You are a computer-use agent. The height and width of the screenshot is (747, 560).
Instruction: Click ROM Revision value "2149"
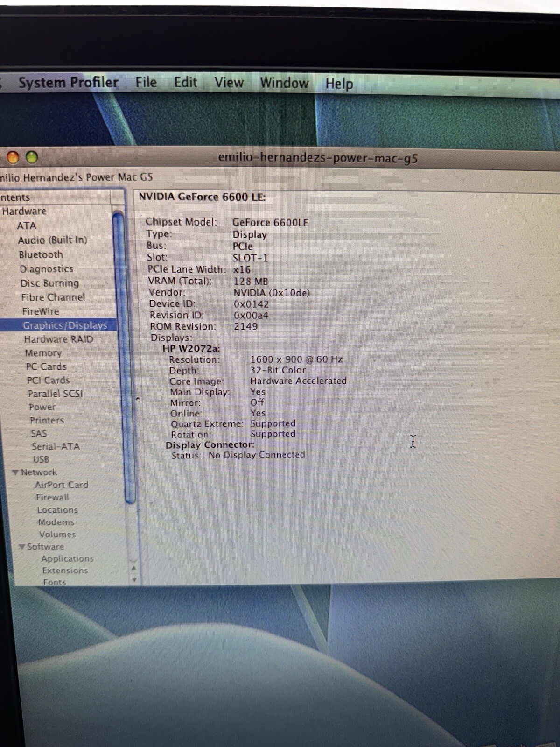pyautogui.click(x=246, y=326)
